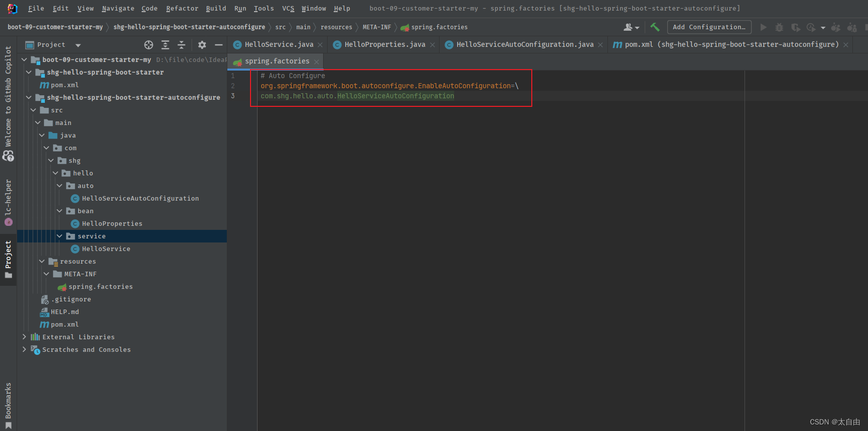868x431 pixels.
Task: Place cursor on HelloServiceAutoConfiguration line in editor
Action: (357, 96)
